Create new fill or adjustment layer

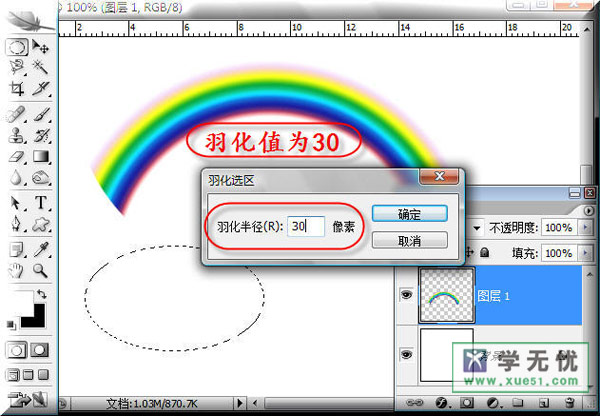pos(493,403)
